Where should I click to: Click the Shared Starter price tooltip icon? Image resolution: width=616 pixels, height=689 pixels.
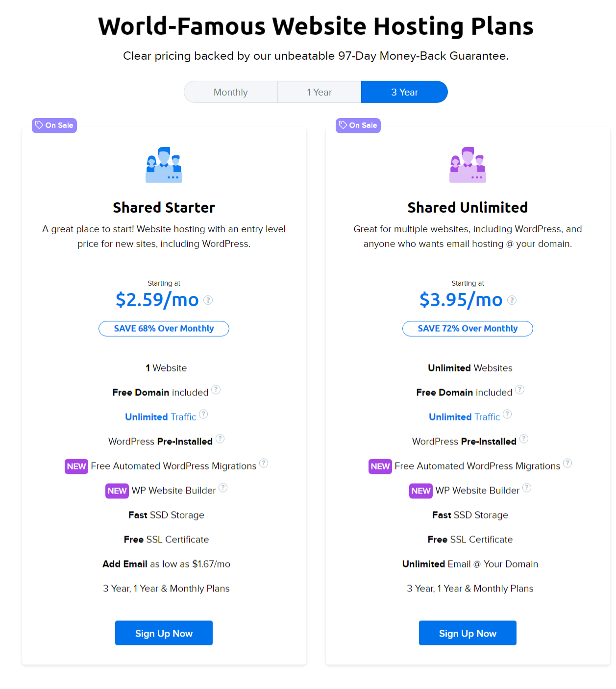pyautogui.click(x=208, y=300)
